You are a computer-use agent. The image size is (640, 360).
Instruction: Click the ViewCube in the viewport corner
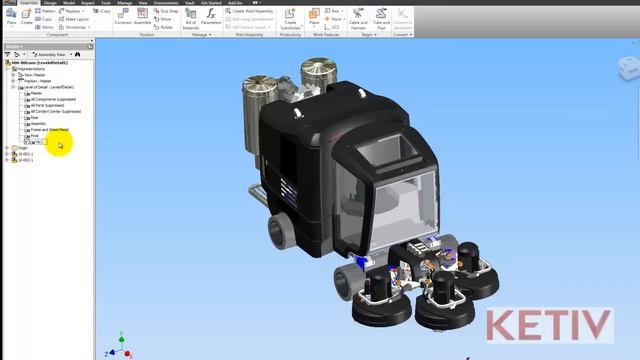(x=628, y=68)
